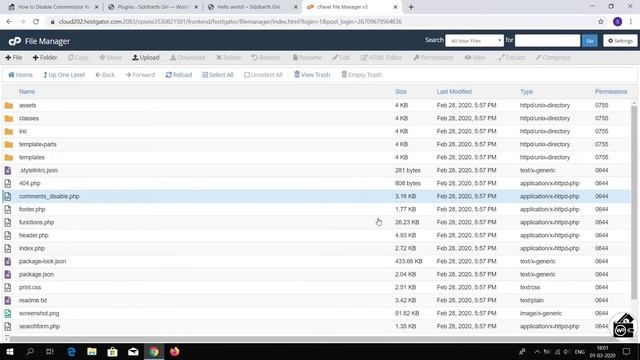Viewport: 640px width, 360px height.
Task: Open View Trash
Action: [x=312, y=75]
